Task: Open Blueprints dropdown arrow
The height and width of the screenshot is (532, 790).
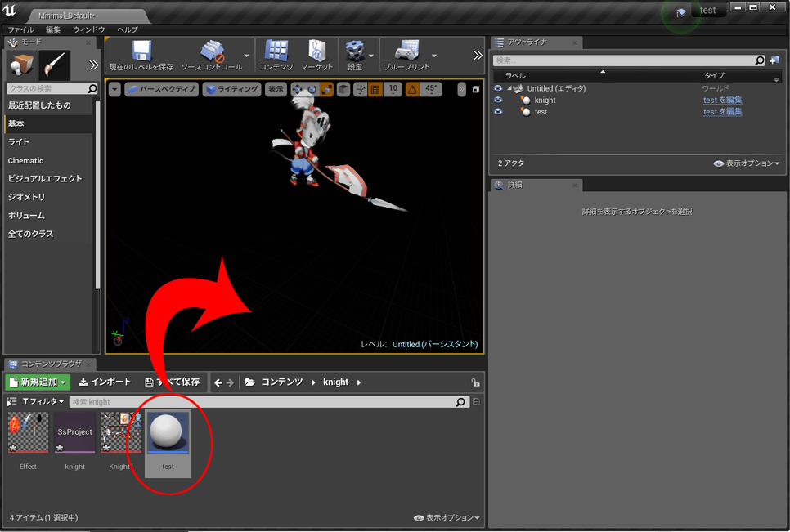Action: pos(433,56)
